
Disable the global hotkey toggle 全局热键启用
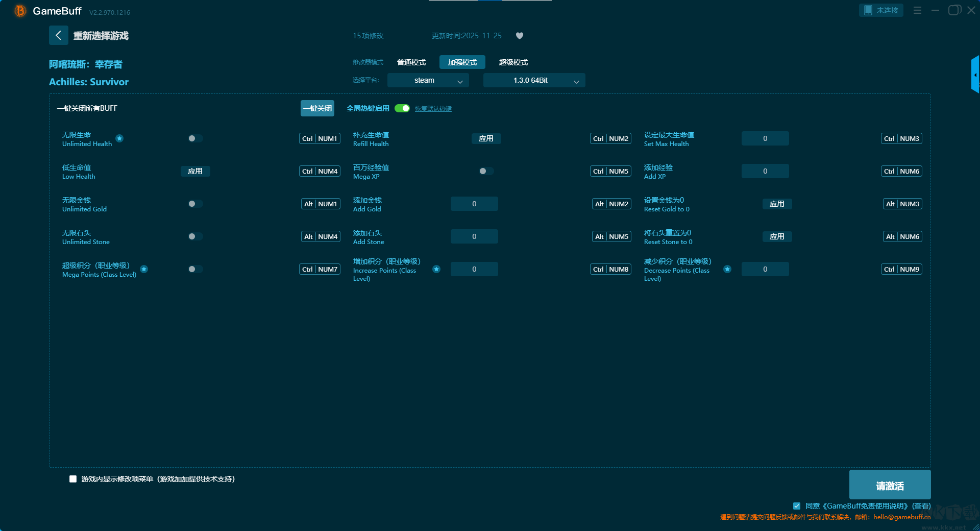402,108
